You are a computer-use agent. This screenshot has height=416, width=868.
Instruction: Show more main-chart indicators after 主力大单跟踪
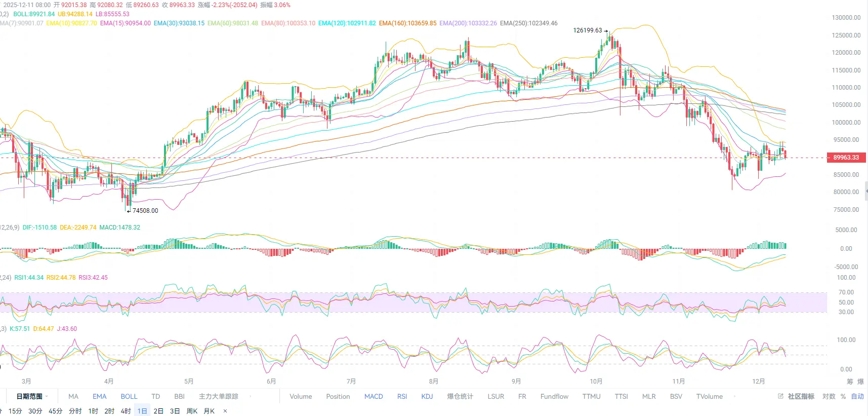250,396
